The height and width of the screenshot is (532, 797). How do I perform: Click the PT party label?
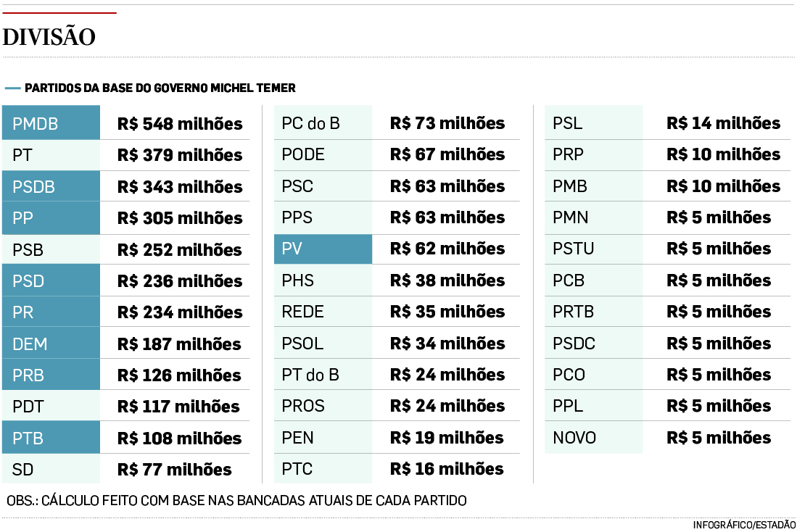pos(22,155)
